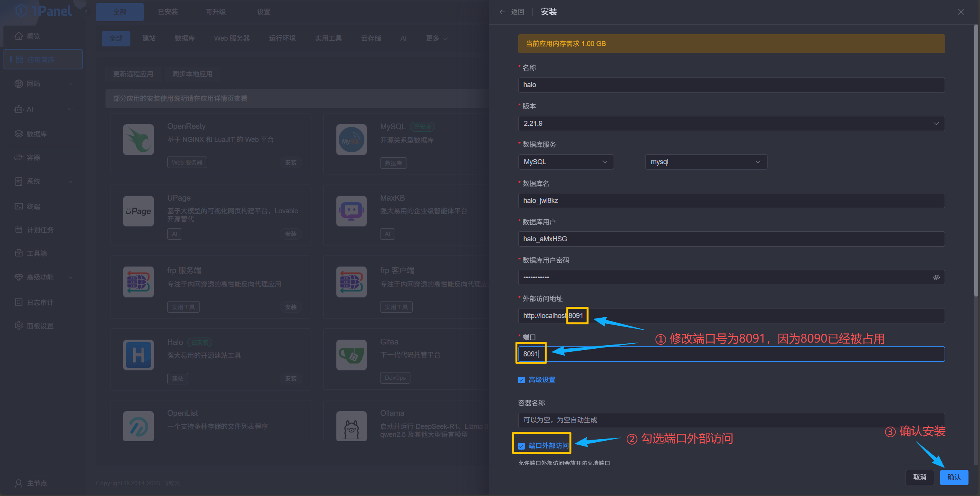Open the version dropdown showing 2.21.9
This screenshot has height=496, width=980.
click(936, 123)
